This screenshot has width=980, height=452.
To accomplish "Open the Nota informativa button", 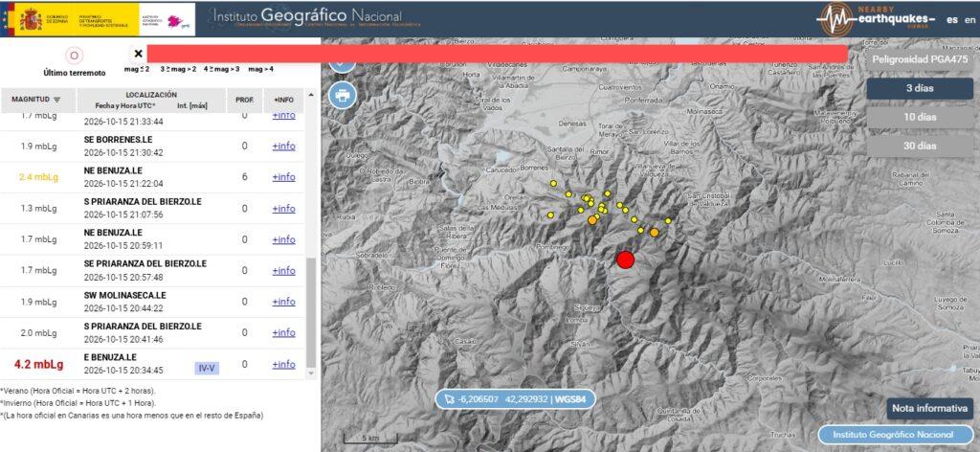I will point(929,409).
